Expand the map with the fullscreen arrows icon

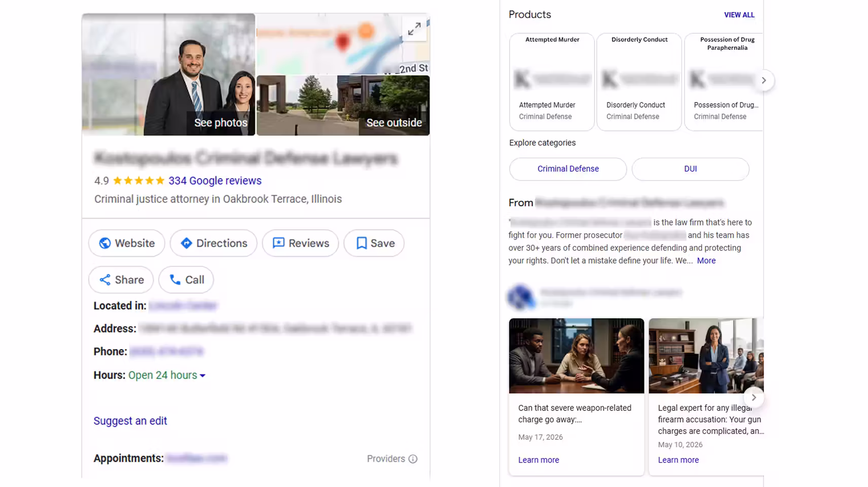click(x=414, y=29)
